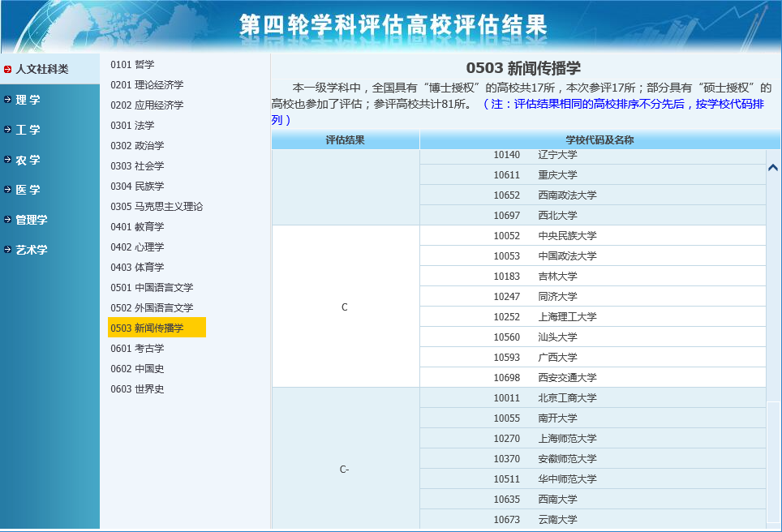Click the arrow icon beside 理学
Screen dimensions: 782x532
[x=7, y=99]
